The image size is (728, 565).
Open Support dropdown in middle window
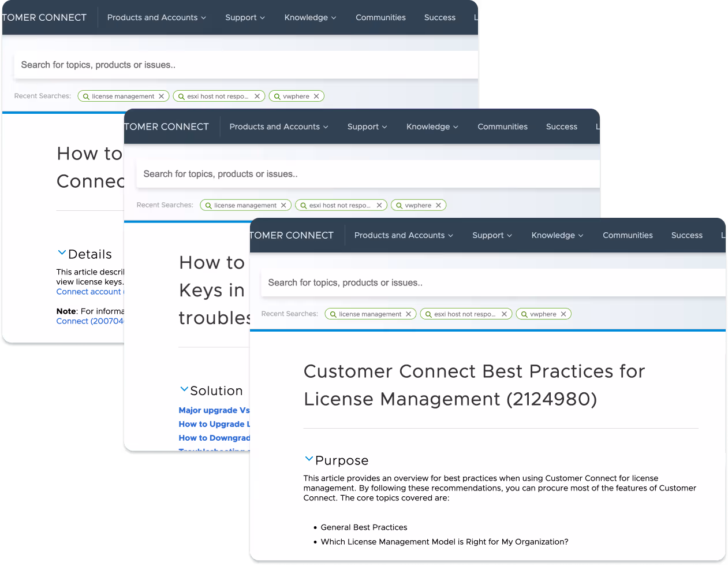click(367, 127)
